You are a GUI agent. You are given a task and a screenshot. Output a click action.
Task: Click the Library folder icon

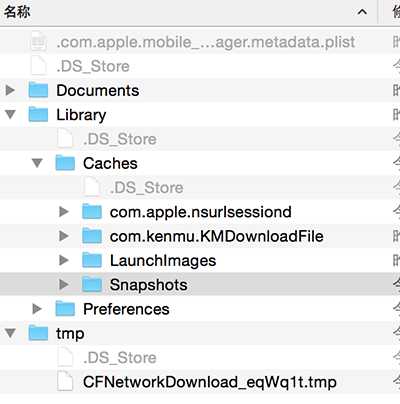[38, 114]
